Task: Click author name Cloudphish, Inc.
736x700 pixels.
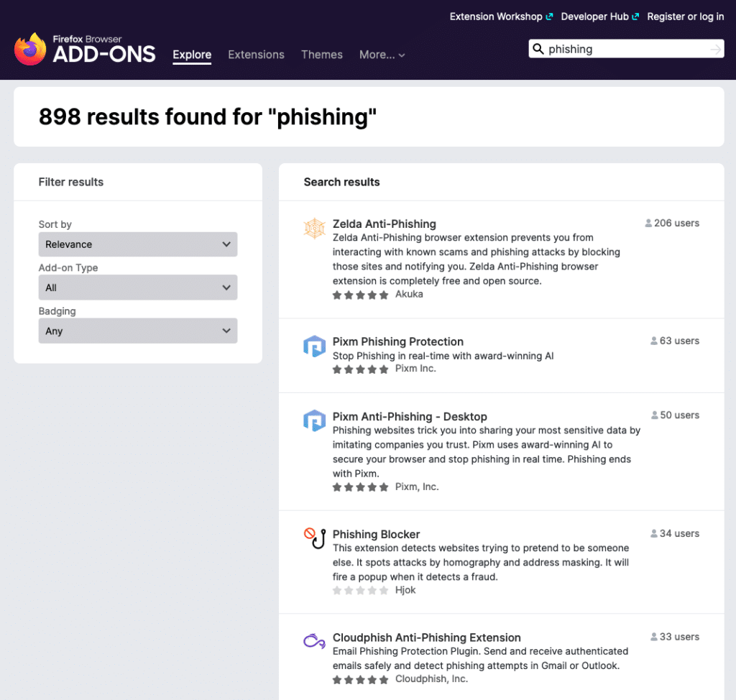Action: [x=431, y=679]
